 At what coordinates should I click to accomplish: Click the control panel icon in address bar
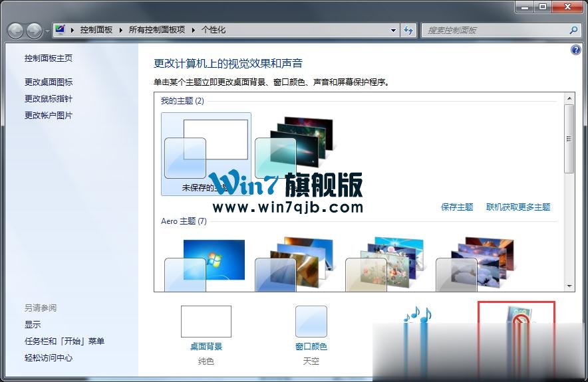[x=60, y=30]
